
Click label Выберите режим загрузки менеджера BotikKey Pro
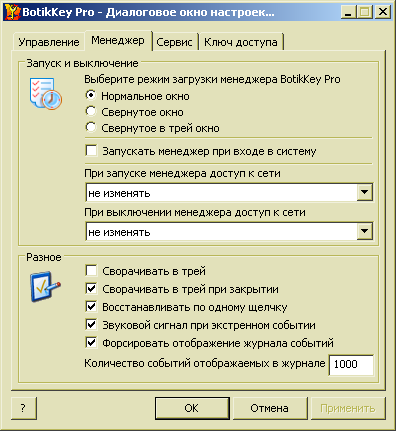click(212, 79)
